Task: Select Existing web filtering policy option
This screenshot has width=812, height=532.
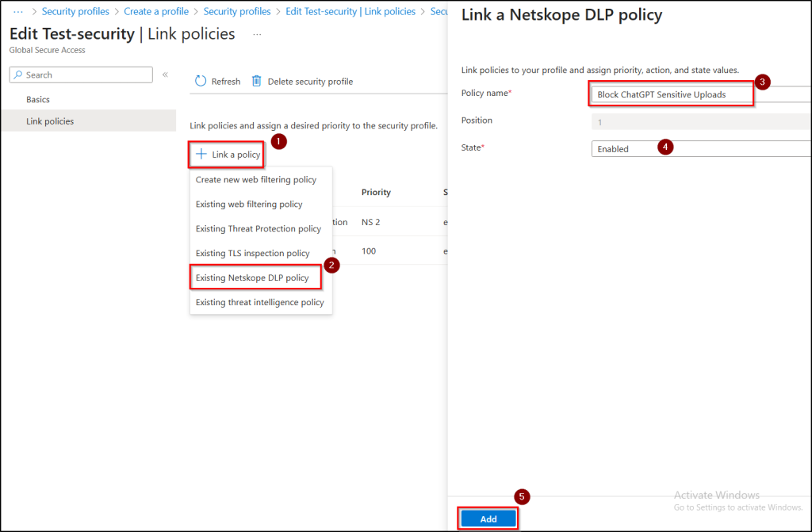Action: (x=249, y=205)
